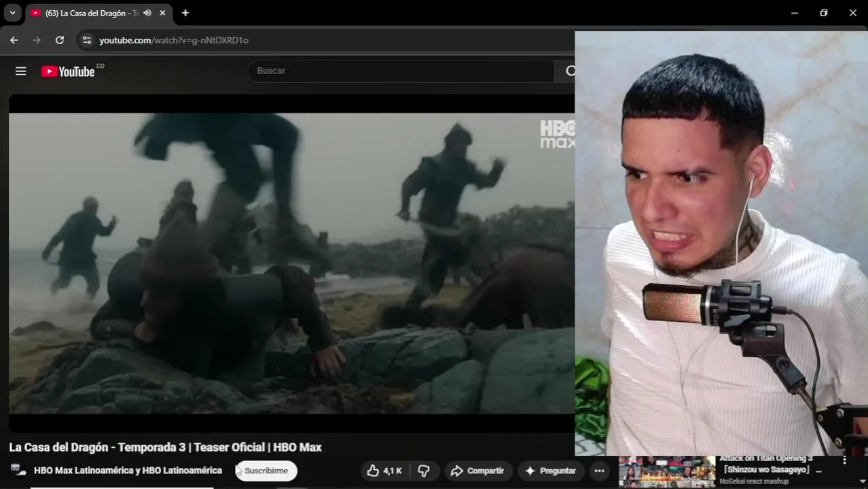Viewport: 868px width, 489px height.
Task: Like the video with 4,1 K likes
Action: [x=384, y=471]
